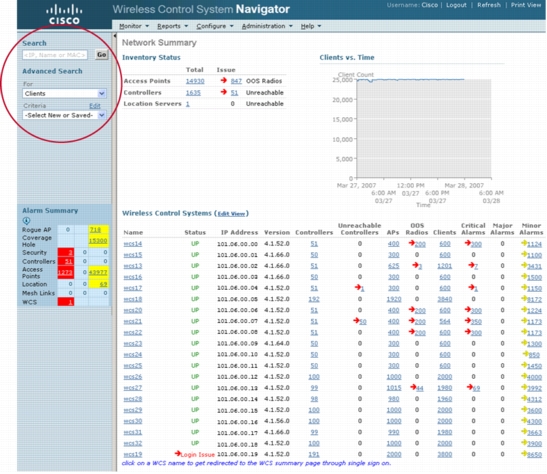
Task: Open the Administration menu
Action: 267,26
